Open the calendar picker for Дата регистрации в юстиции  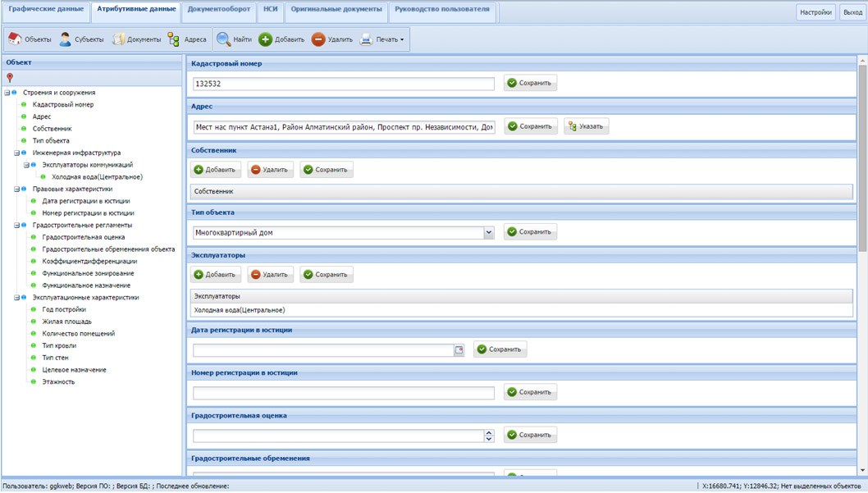click(x=459, y=350)
